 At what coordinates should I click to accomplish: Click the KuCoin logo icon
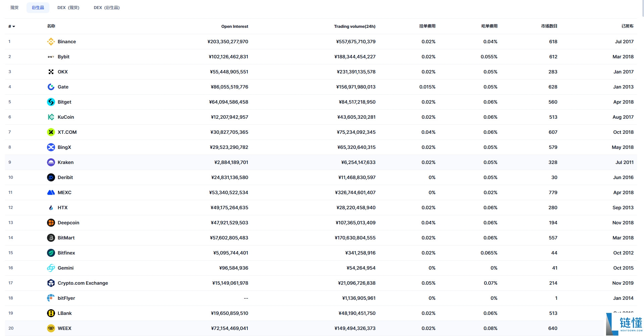pyautogui.click(x=51, y=117)
